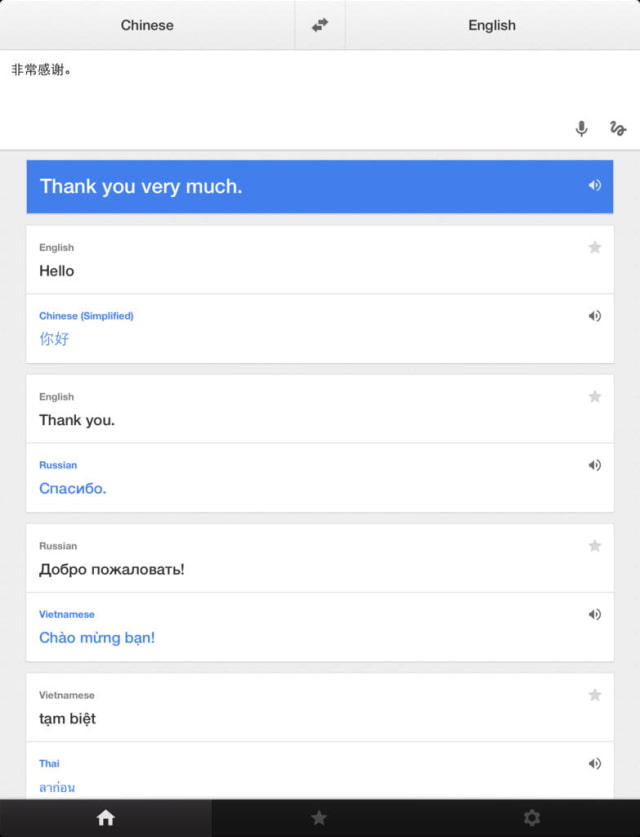Play audio for "Thank you very much."
Viewport: 640px width, 837px height.
595,185
